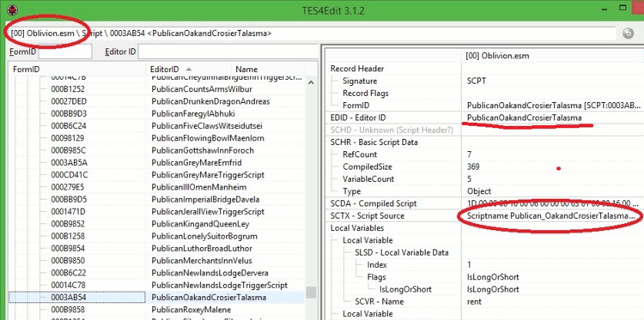
Task: Click the SCHD - Unknown (Script Header?) row
Action: click(484, 130)
